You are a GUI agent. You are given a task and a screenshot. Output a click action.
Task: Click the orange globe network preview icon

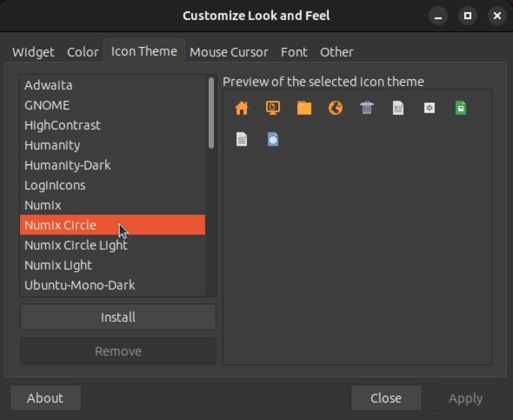[x=335, y=108]
